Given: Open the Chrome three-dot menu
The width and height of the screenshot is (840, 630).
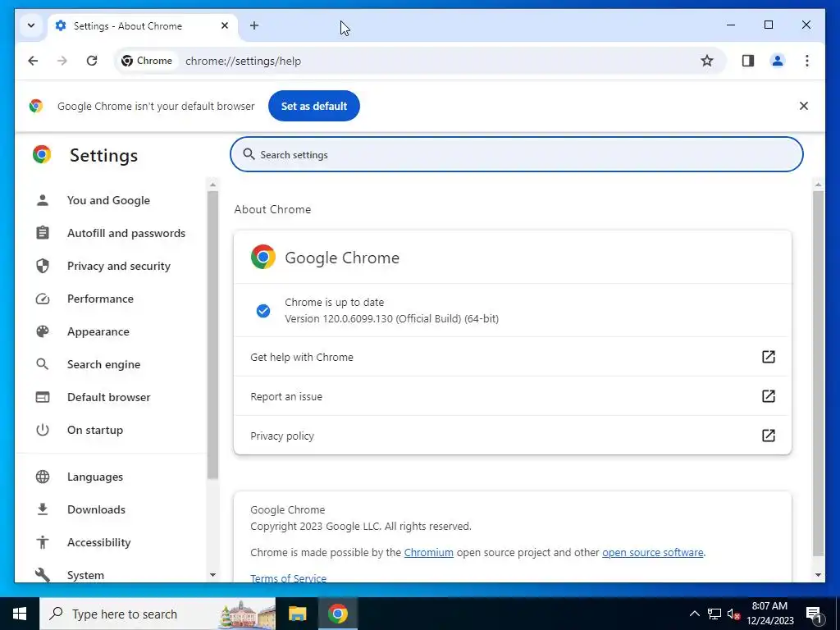Looking at the screenshot, I should click(x=807, y=61).
